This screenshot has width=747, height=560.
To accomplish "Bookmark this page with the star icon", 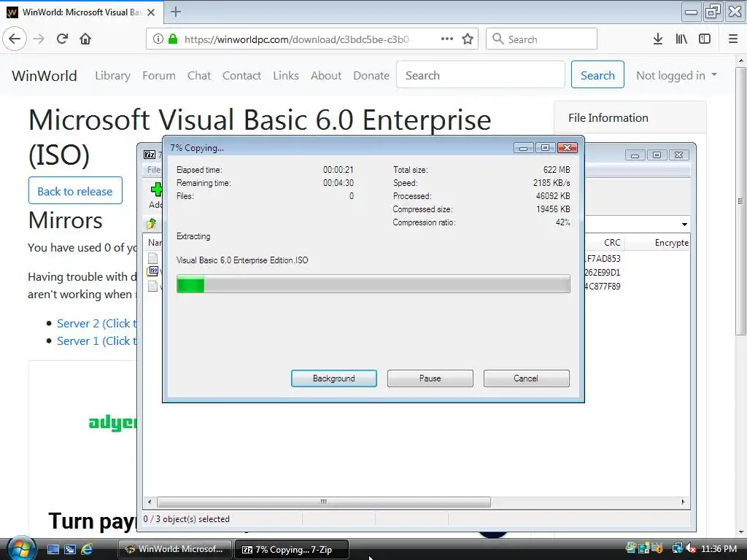I will coord(468,39).
